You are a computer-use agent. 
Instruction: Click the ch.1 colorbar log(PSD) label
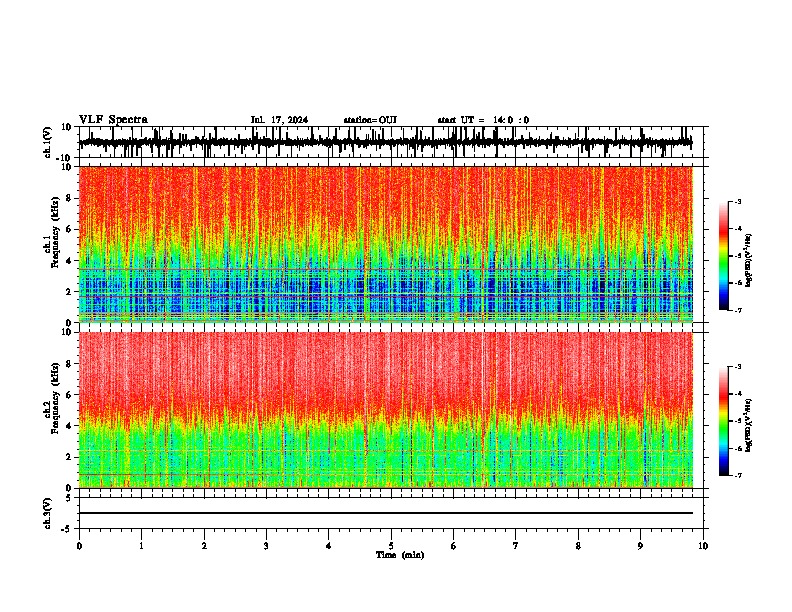749,261
